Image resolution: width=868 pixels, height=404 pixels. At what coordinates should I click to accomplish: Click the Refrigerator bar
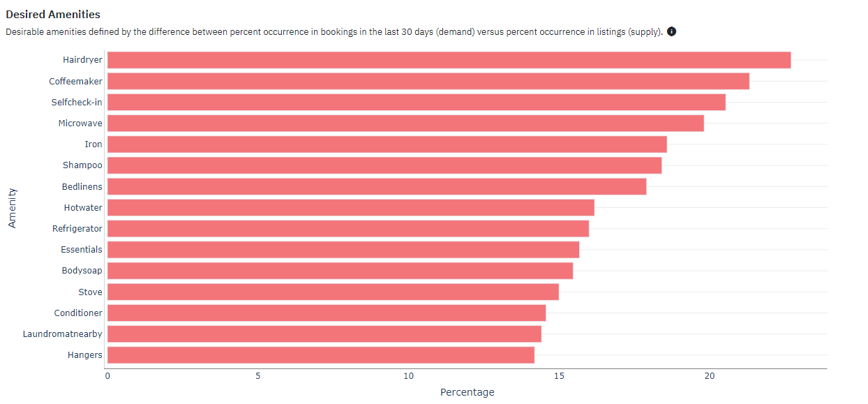point(348,228)
